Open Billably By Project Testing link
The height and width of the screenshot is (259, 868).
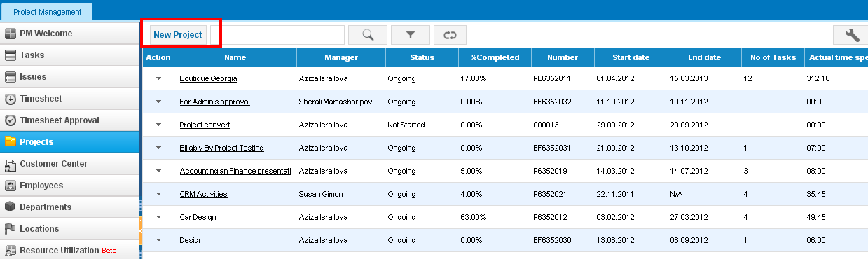coord(221,148)
